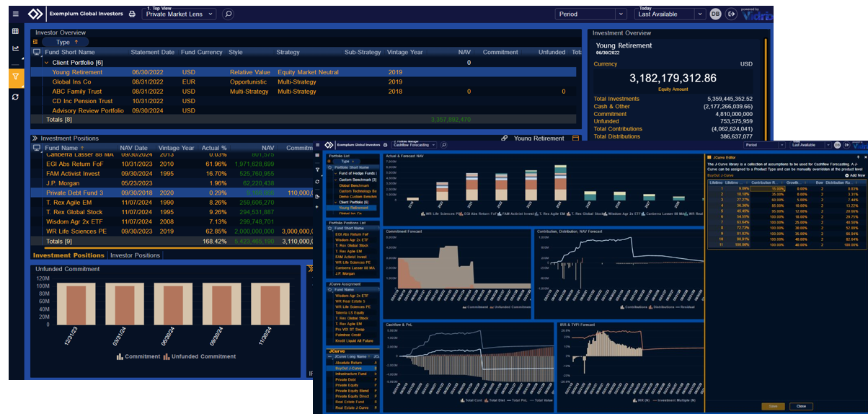Click monitor icon beside Fund Name header

(37, 148)
